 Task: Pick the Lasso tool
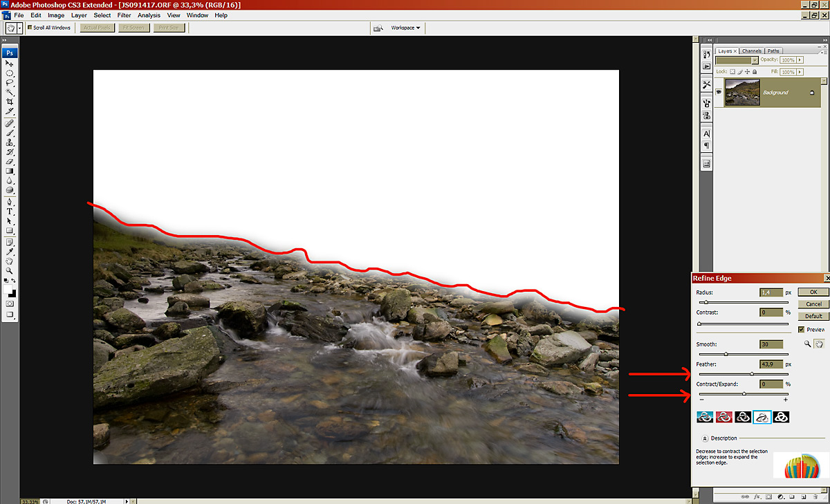pos(10,82)
